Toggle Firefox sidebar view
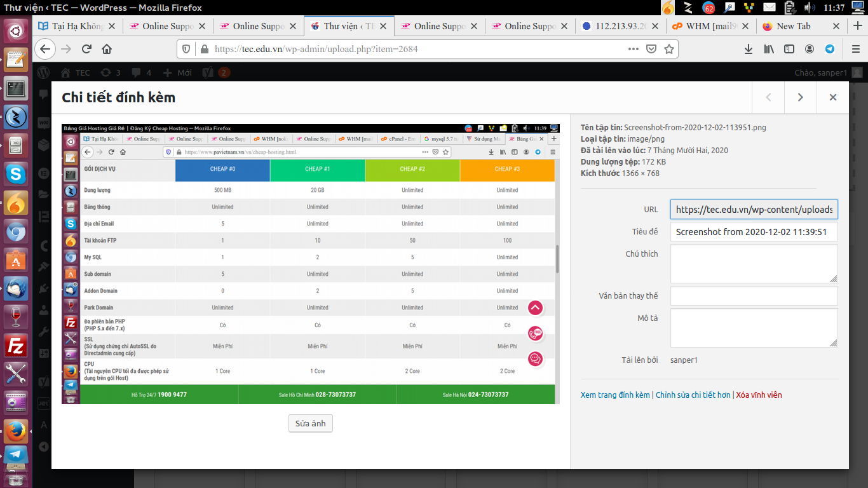Screen dimensions: 868x488 (x=789, y=49)
